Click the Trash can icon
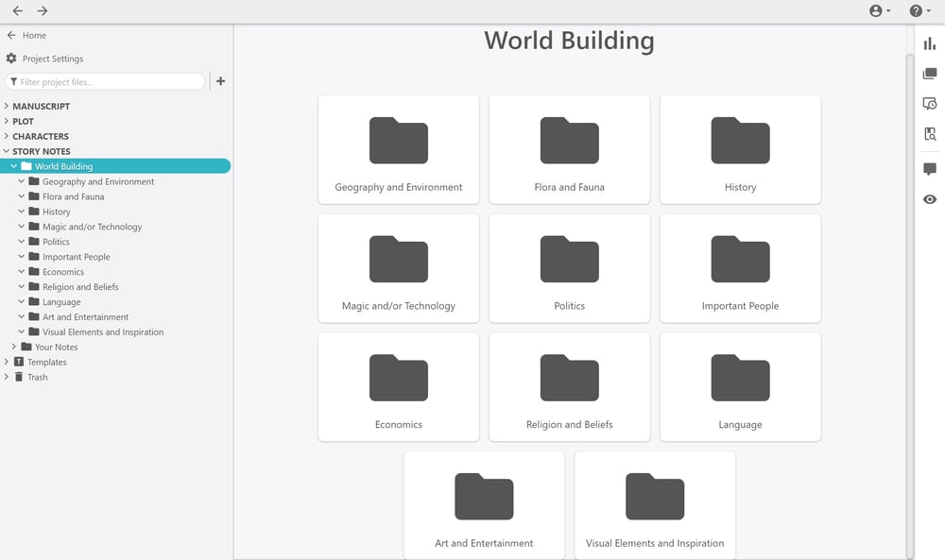 point(19,377)
